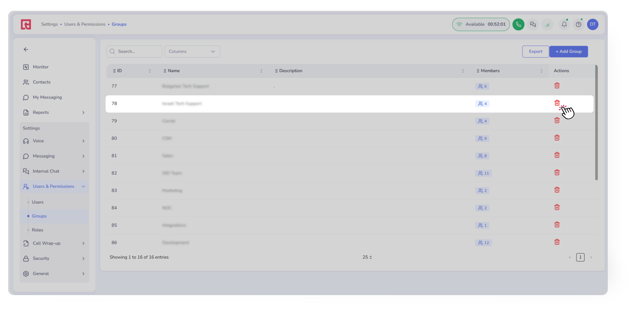Open the notifications bell
644x323 pixels.
click(x=564, y=24)
